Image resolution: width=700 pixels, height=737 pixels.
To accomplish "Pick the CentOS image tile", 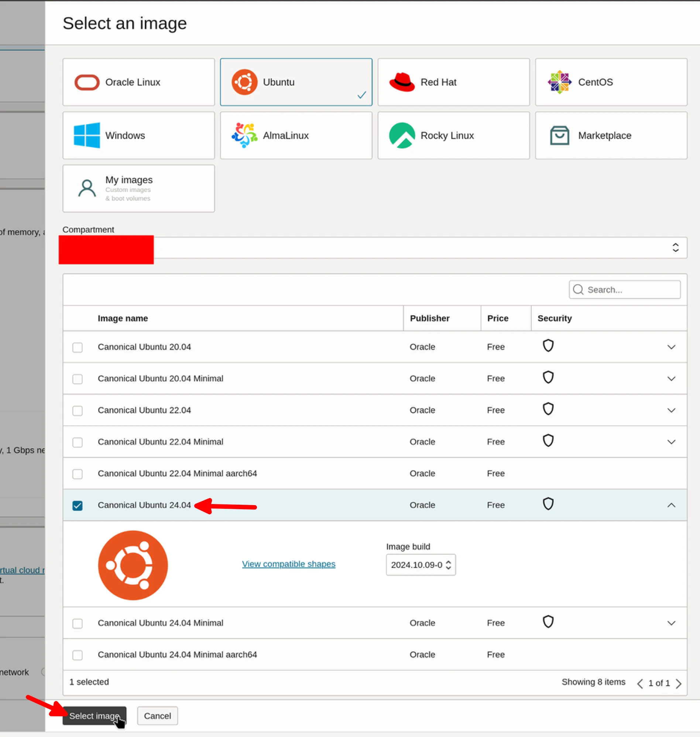I will (x=611, y=82).
